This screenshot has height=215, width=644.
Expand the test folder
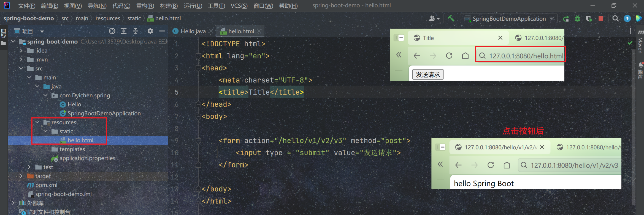click(29, 167)
